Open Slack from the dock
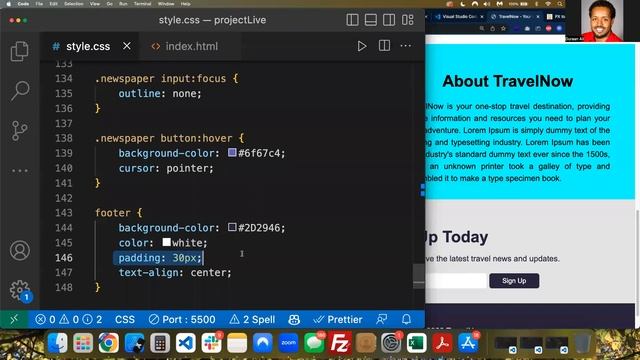The width and height of the screenshot is (640, 360). [x=211, y=343]
